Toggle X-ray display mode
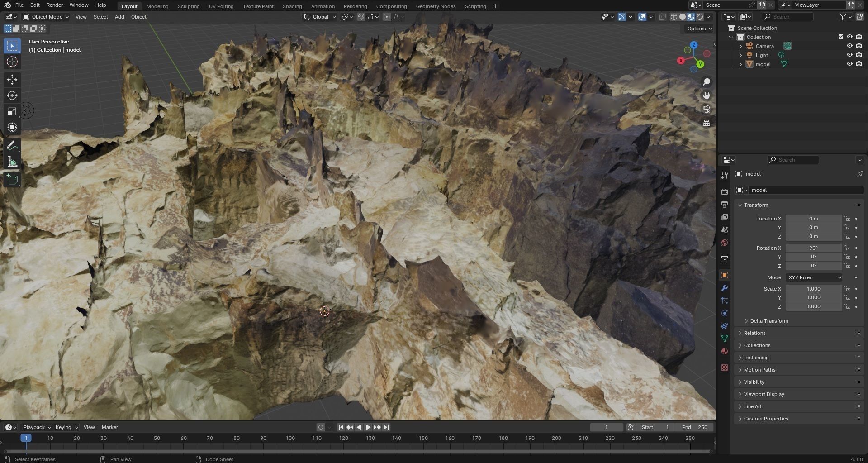The height and width of the screenshot is (463, 868). pyautogui.click(x=662, y=17)
